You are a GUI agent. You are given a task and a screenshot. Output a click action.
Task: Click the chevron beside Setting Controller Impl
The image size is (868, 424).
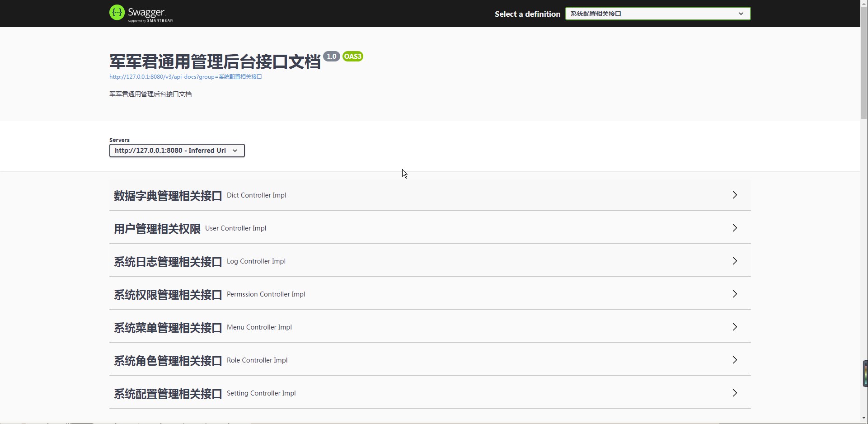tap(734, 393)
